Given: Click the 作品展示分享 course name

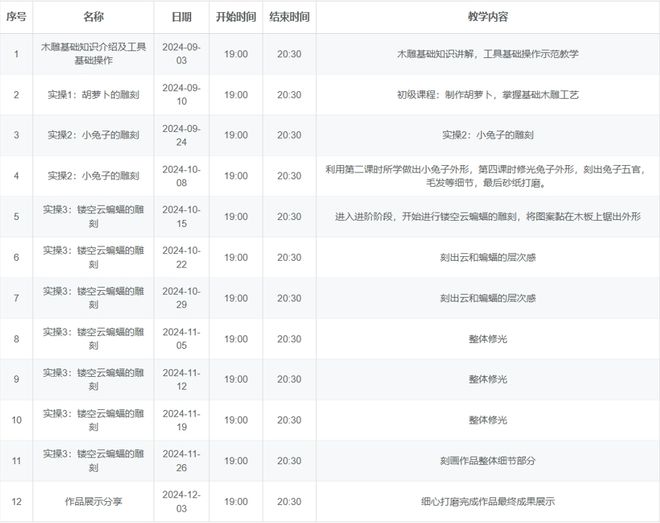Looking at the screenshot, I should [92, 501].
